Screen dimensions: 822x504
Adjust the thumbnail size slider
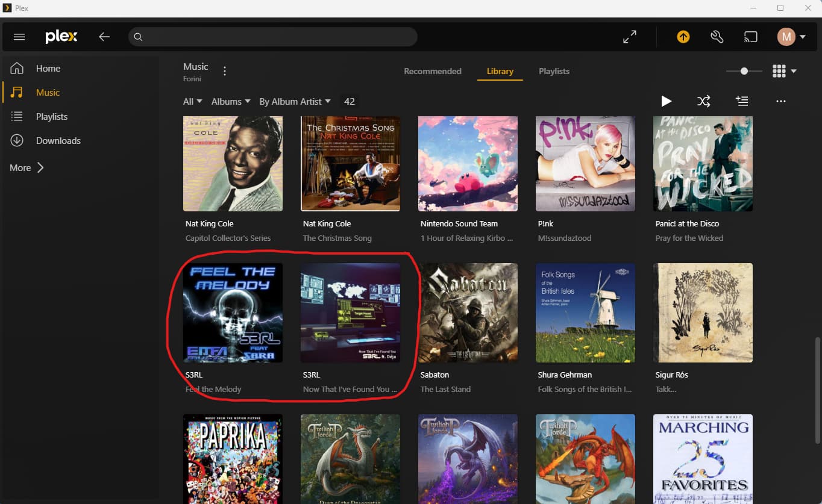pyautogui.click(x=744, y=71)
